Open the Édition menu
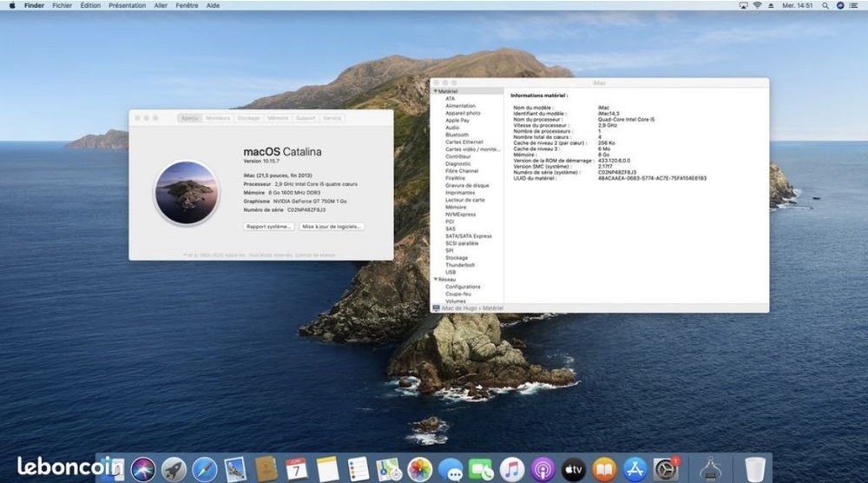The height and width of the screenshot is (483, 868). tap(90, 5)
